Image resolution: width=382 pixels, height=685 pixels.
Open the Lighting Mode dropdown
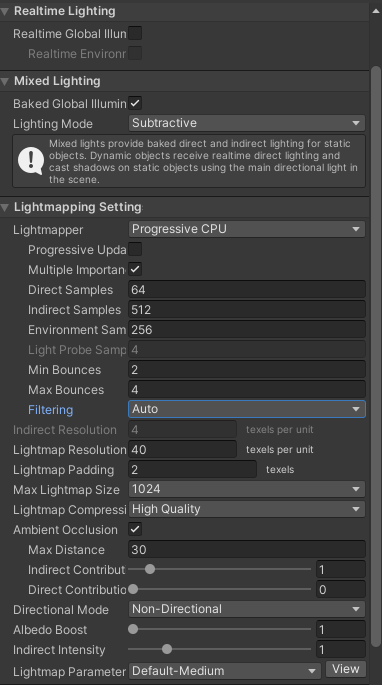[x=247, y=123]
